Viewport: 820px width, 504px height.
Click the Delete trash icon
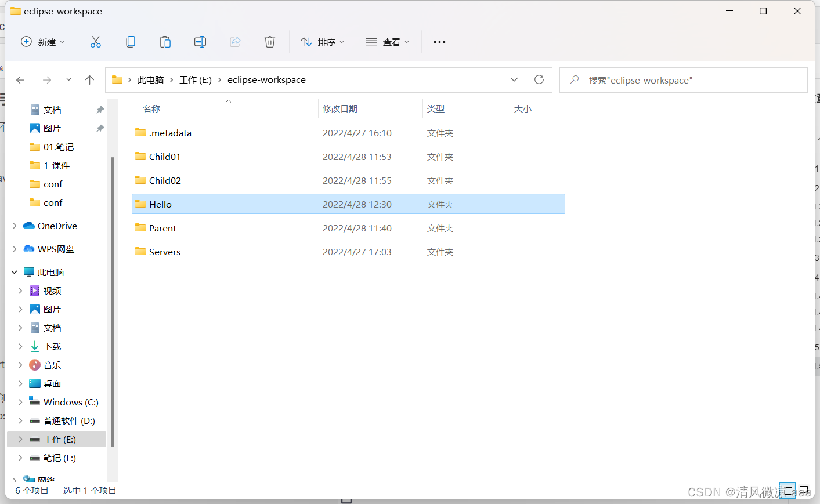click(x=270, y=42)
